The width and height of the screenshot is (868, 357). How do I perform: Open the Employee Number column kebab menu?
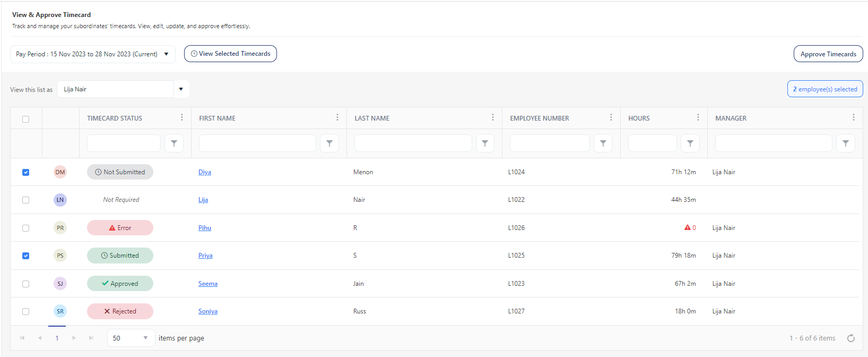(611, 117)
